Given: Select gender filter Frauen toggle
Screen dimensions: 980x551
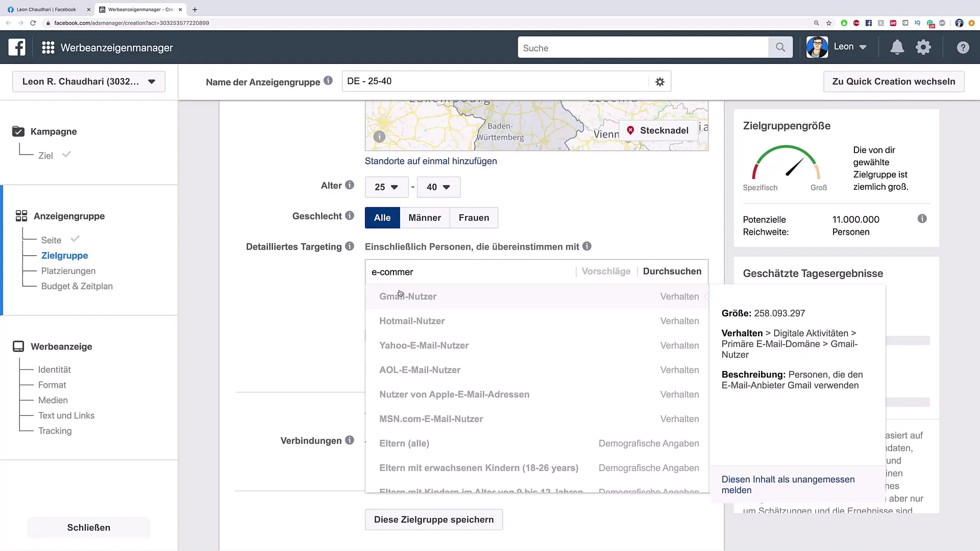Looking at the screenshot, I should [x=473, y=217].
